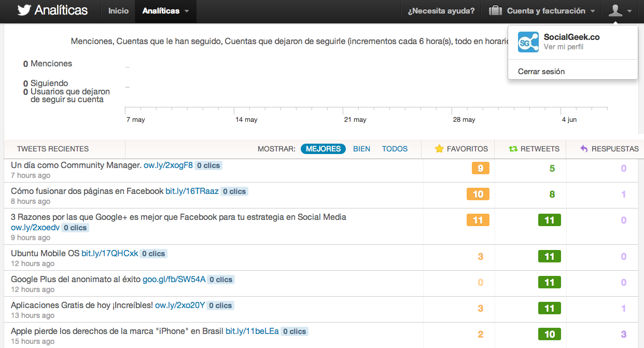Click the briefcase icon for billing
This screenshot has width=644, height=348.
pos(495,11)
